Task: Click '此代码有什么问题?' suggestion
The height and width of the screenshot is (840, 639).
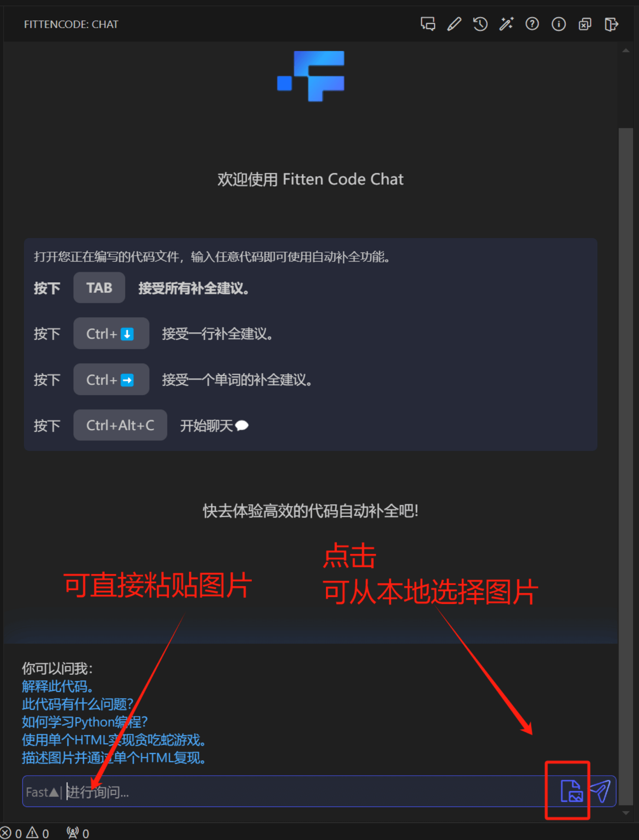Action: 77,704
